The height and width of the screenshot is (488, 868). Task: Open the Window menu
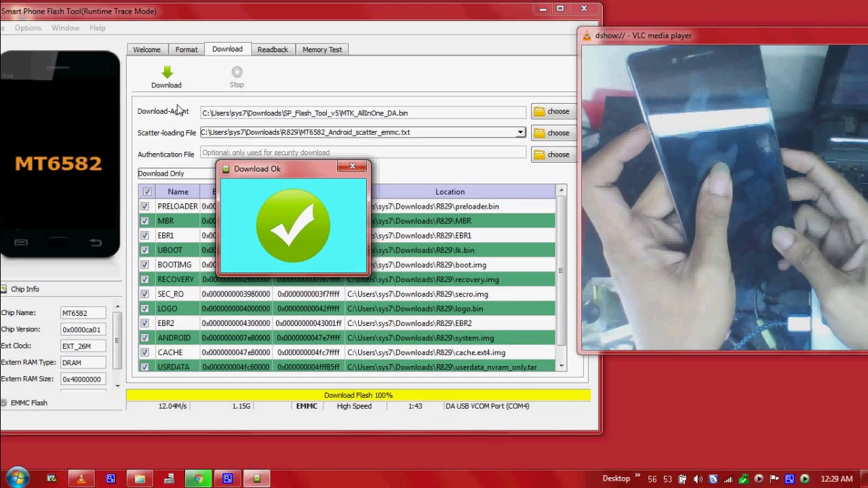pyautogui.click(x=65, y=28)
